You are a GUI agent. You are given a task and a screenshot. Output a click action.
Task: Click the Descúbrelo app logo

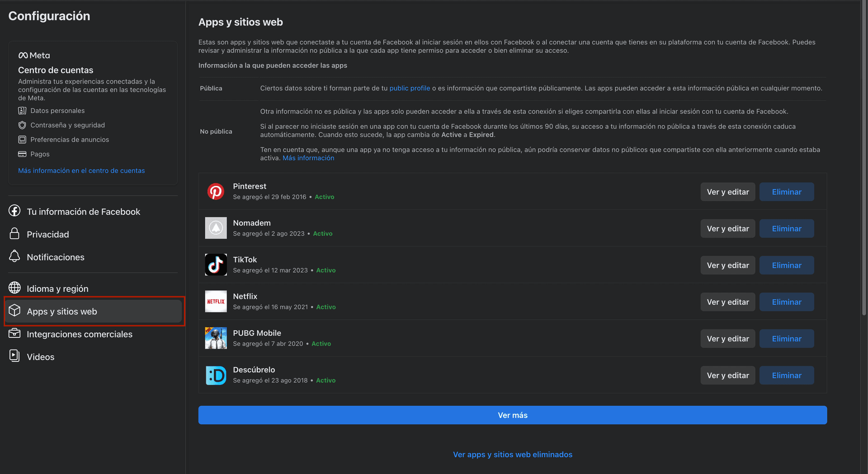tap(216, 375)
